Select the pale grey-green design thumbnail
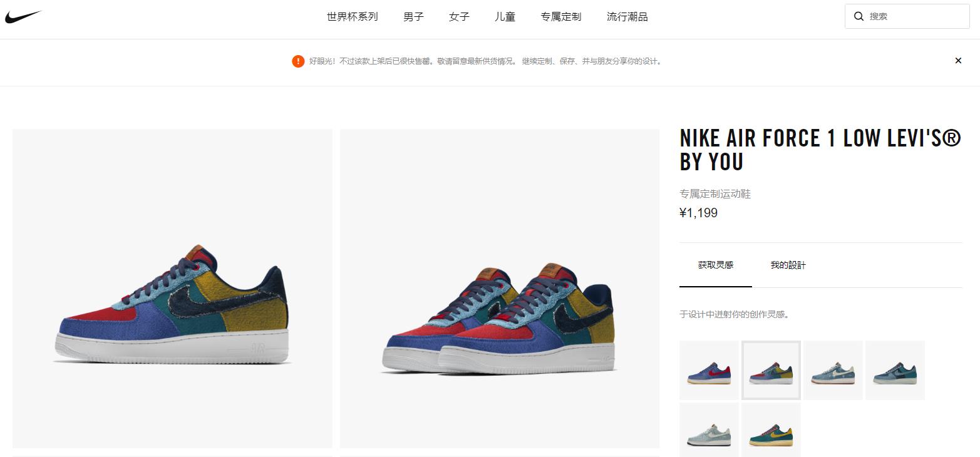980x457 pixels. (709, 430)
